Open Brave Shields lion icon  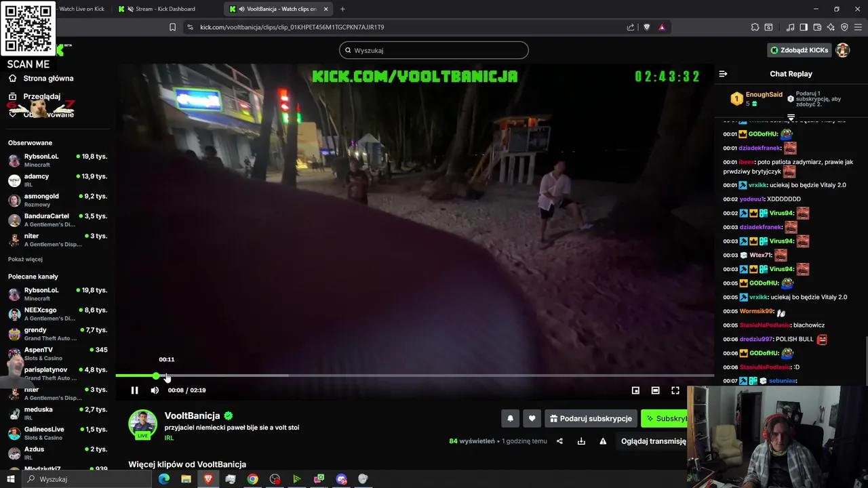pos(646,27)
